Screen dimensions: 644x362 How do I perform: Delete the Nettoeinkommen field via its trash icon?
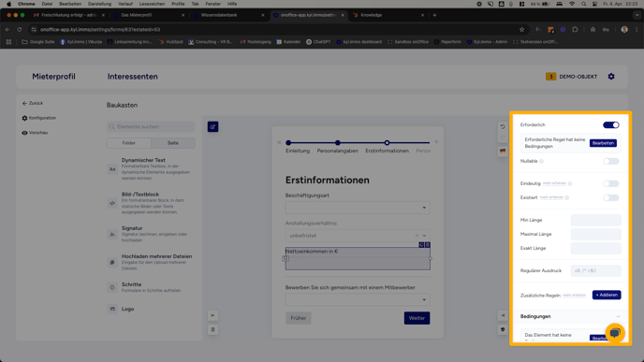[x=428, y=245]
